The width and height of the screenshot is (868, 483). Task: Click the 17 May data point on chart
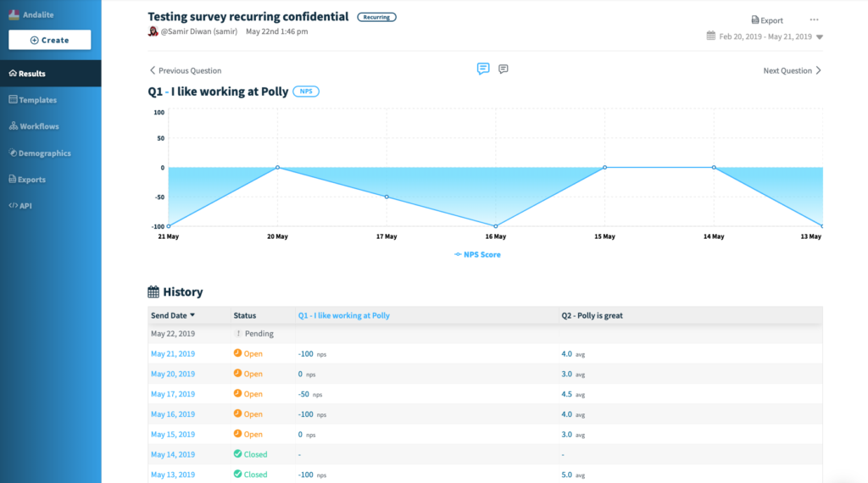click(387, 197)
